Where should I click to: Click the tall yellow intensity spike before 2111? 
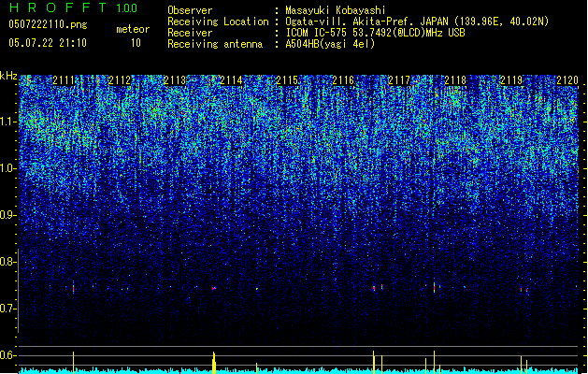click(73, 363)
